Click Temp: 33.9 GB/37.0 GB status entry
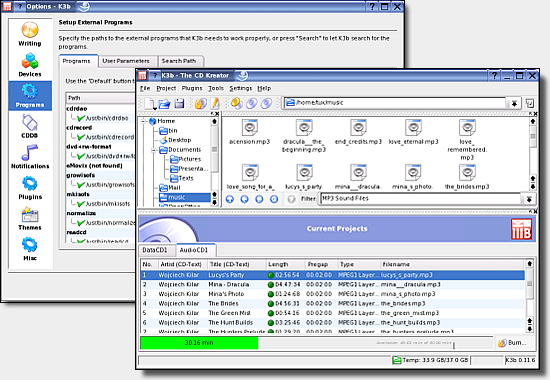This screenshot has width=550, height=380. coord(431,360)
